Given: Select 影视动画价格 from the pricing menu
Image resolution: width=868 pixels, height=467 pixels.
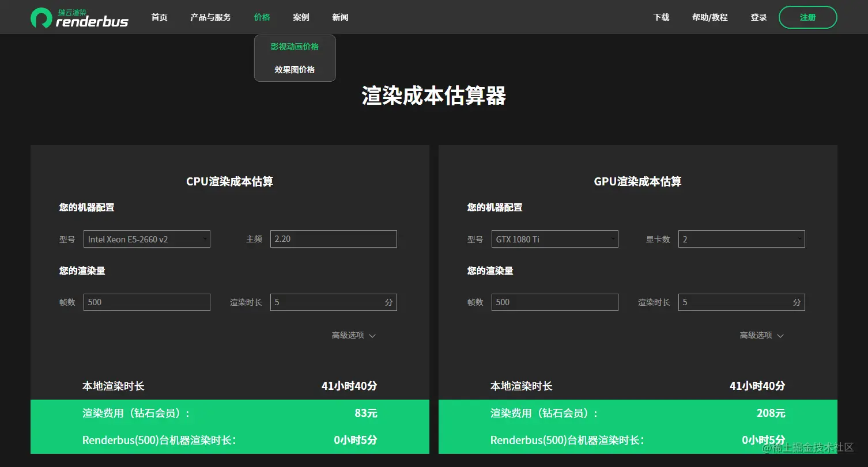Looking at the screenshot, I should click(295, 47).
